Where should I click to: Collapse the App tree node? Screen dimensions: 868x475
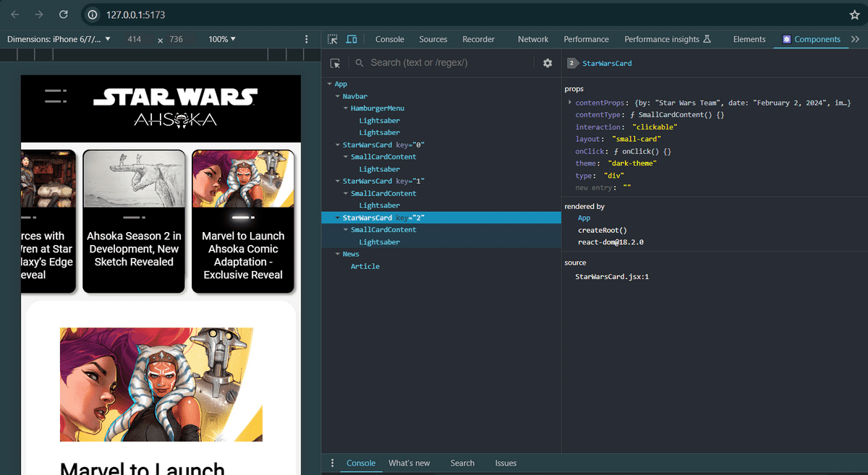[x=330, y=85]
